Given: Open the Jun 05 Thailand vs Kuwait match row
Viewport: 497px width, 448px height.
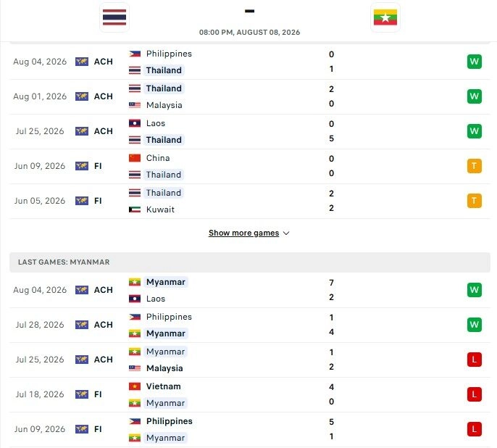Looking at the screenshot, I should tap(250, 201).
